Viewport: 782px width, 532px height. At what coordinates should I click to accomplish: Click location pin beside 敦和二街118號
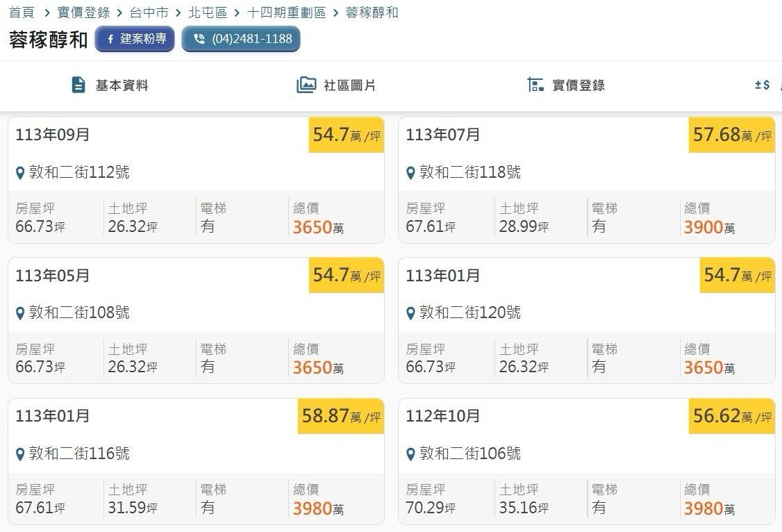point(411,173)
